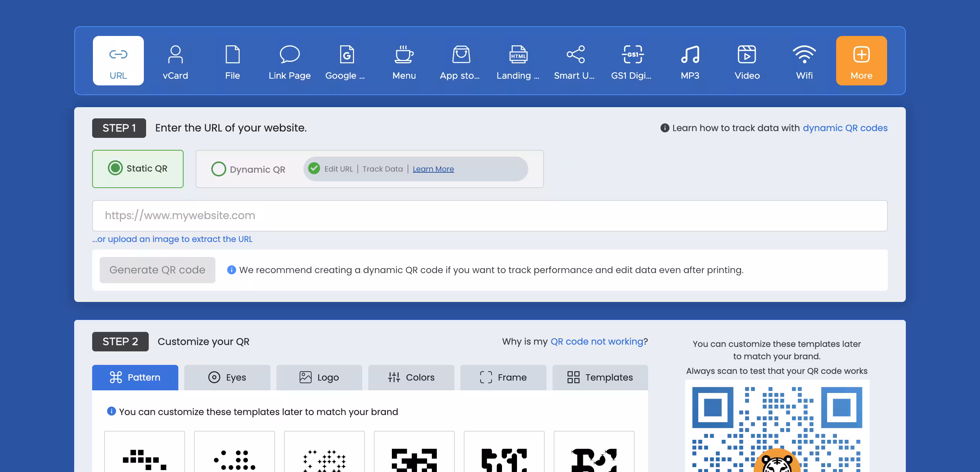The height and width of the screenshot is (472, 980).
Task: Switch to the Pattern tab
Action: click(x=135, y=377)
